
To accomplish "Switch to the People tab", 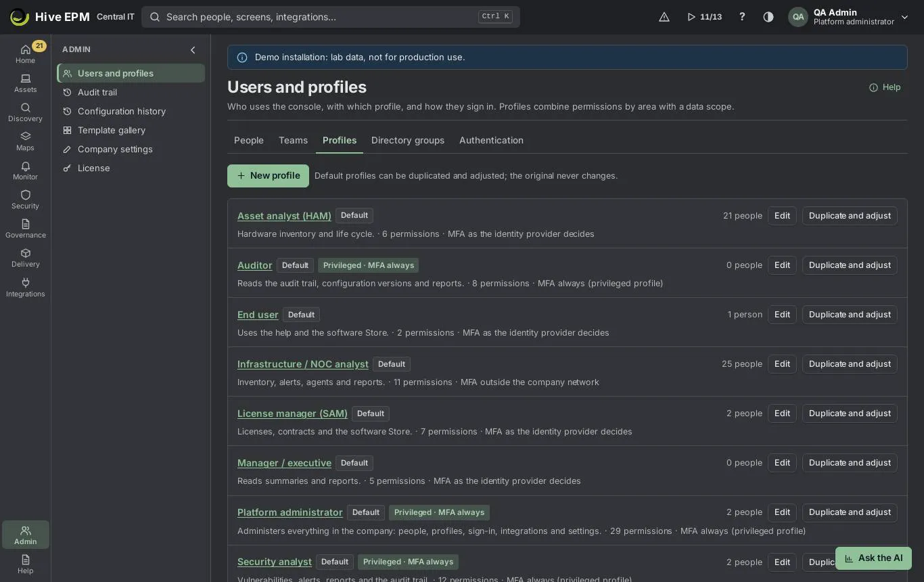I will click(x=249, y=140).
